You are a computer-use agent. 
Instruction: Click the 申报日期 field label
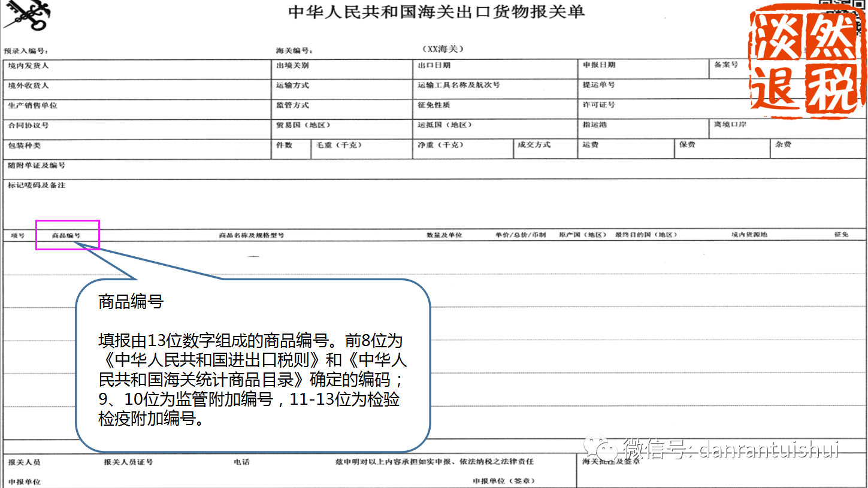click(x=599, y=65)
